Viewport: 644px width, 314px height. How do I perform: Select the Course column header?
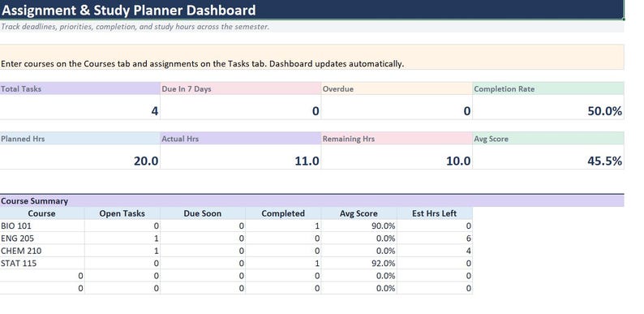(x=42, y=213)
